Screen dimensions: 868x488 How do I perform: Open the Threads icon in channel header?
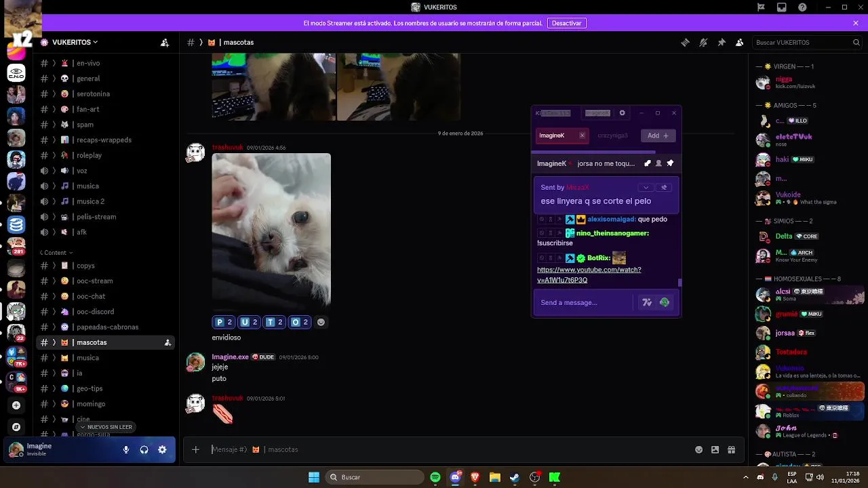[x=686, y=42]
